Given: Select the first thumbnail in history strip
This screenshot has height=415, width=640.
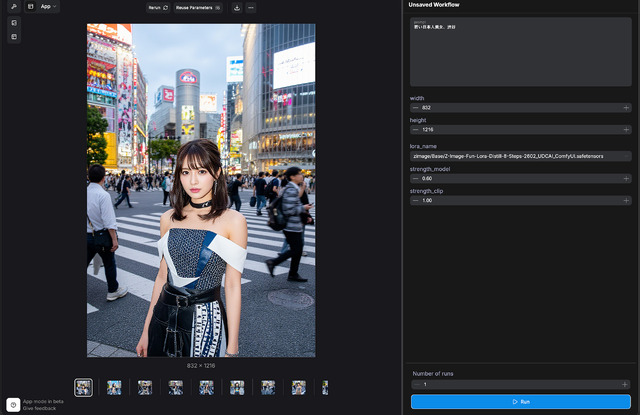Looking at the screenshot, I should point(84,387).
